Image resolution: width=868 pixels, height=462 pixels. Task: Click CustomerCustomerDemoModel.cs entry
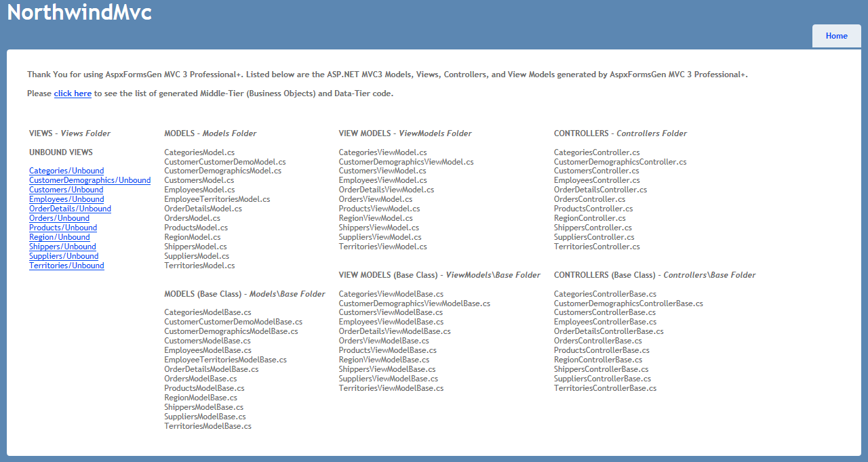click(225, 162)
